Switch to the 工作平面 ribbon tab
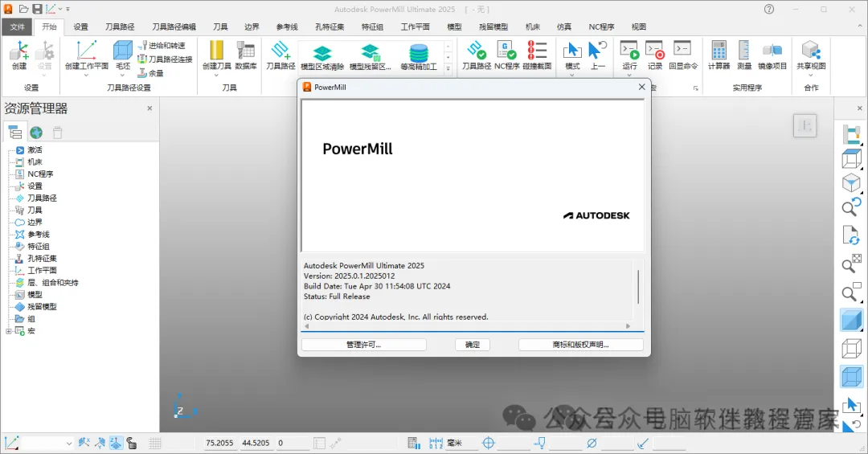The height and width of the screenshot is (454, 868). [x=416, y=27]
